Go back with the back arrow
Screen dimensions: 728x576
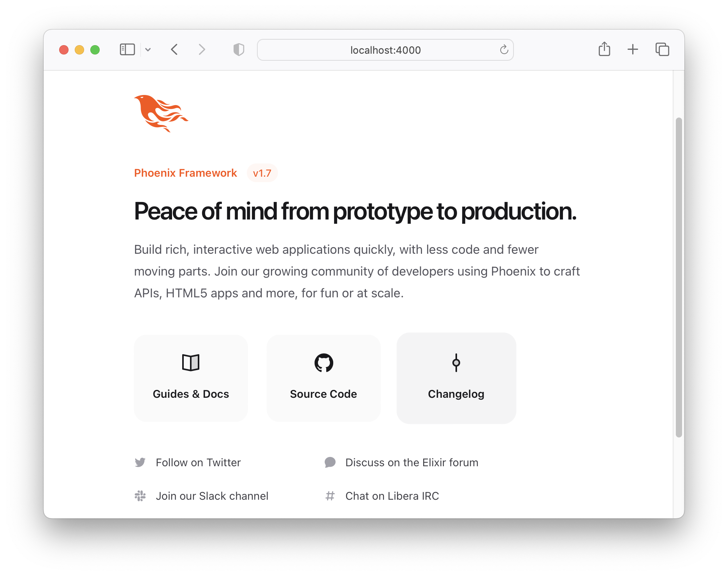pyautogui.click(x=174, y=49)
